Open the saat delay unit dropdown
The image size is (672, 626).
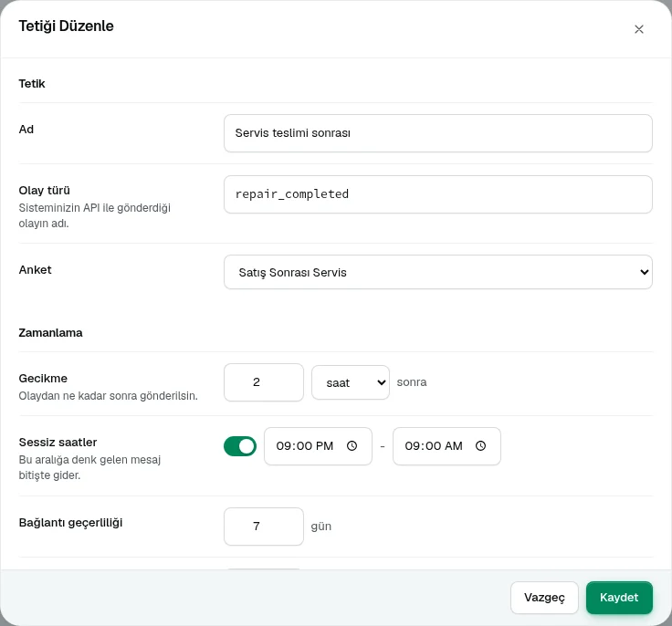(351, 382)
